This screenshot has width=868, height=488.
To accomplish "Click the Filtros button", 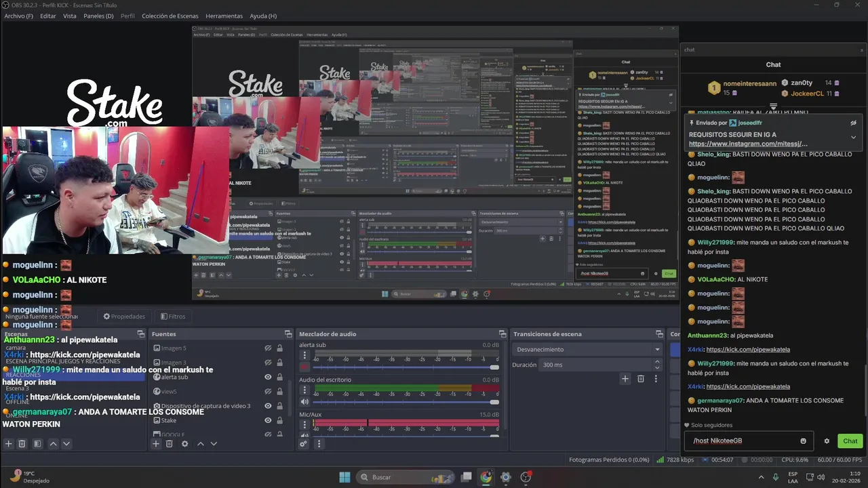I will [x=173, y=317].
